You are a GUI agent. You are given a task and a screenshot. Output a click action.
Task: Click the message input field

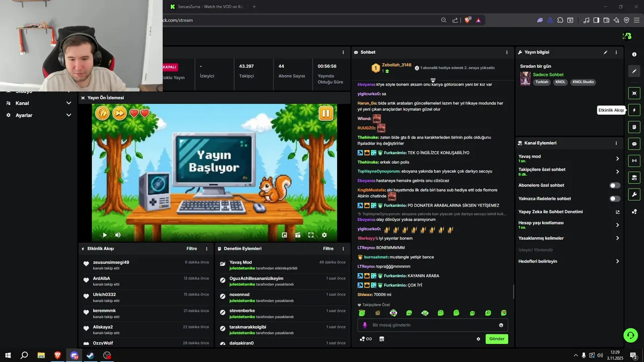(x=433, y=325)
